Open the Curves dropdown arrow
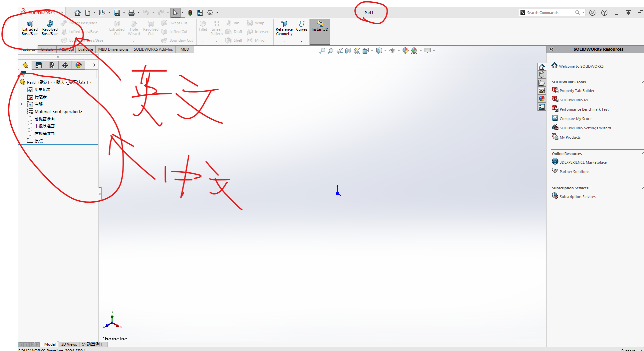The width and height of the screenshot is (644, 351). 301,41
